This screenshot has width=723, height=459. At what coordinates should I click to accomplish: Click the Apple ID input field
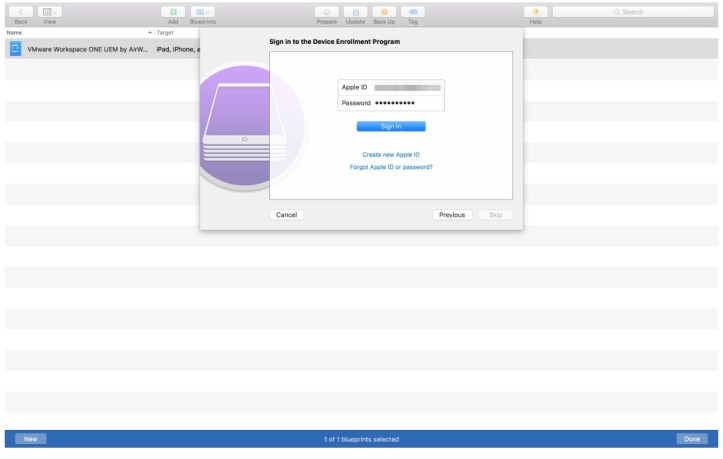407,87
